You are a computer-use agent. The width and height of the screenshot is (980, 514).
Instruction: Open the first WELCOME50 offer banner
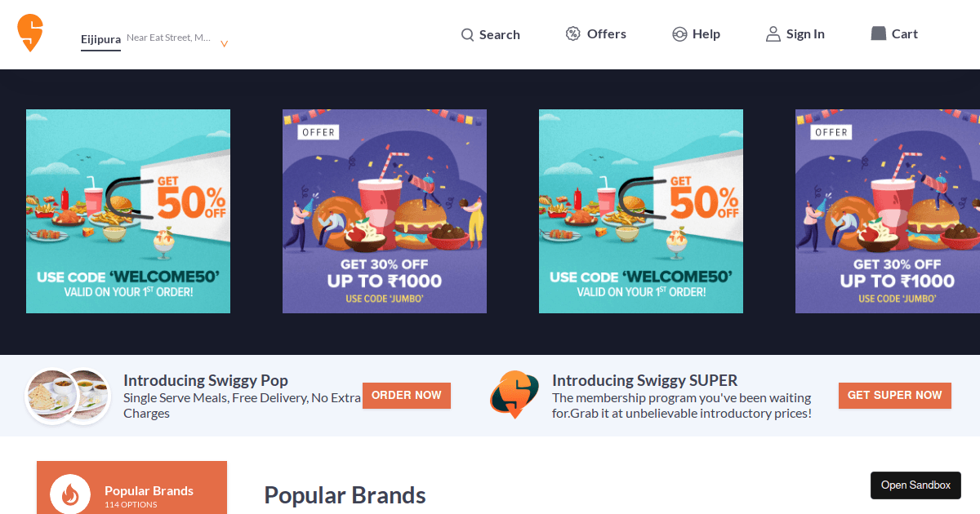[128, 211]
